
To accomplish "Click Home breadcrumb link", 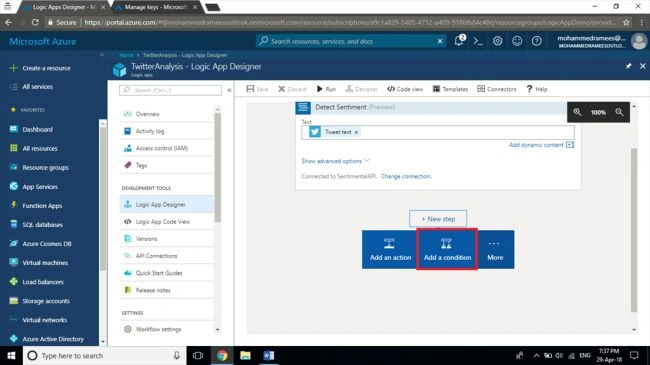I will [x=126, y=55].
